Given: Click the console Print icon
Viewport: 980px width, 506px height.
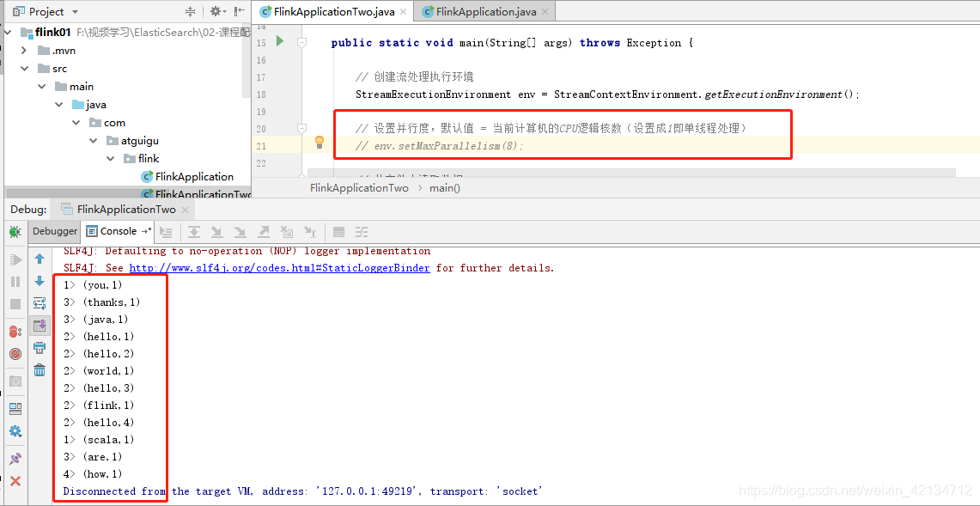Looking at the screenshot, I should point(40,348).
